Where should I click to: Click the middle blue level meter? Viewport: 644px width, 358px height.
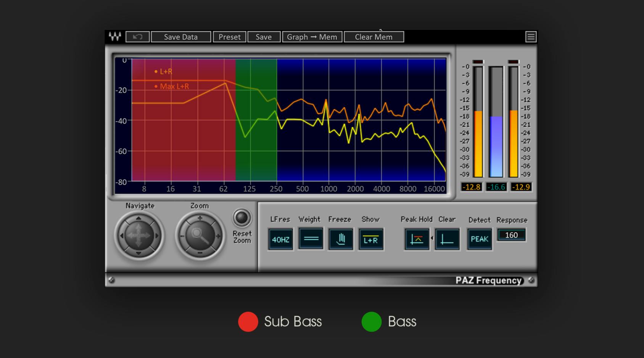click(x=496, y=122)
